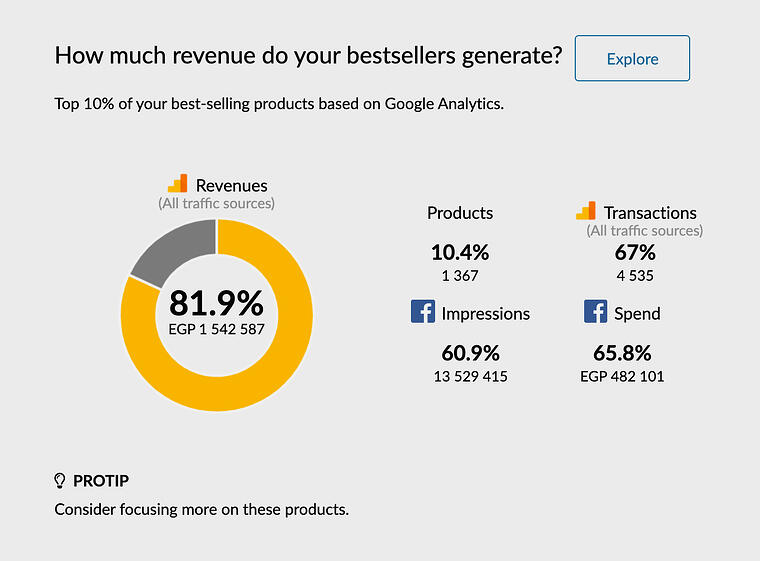
Task: Click the 81.9% revenue figure in chart
Action: [x=216, y=303]
